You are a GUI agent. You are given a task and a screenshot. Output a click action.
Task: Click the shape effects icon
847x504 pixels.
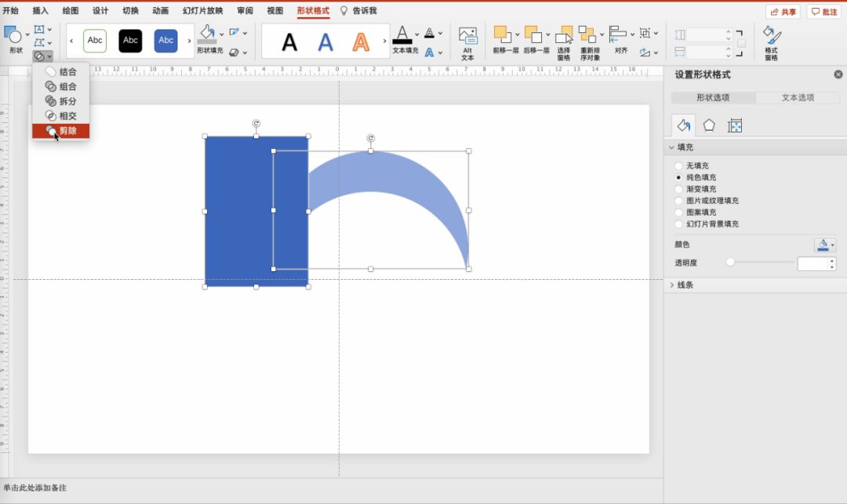point(234,53)
